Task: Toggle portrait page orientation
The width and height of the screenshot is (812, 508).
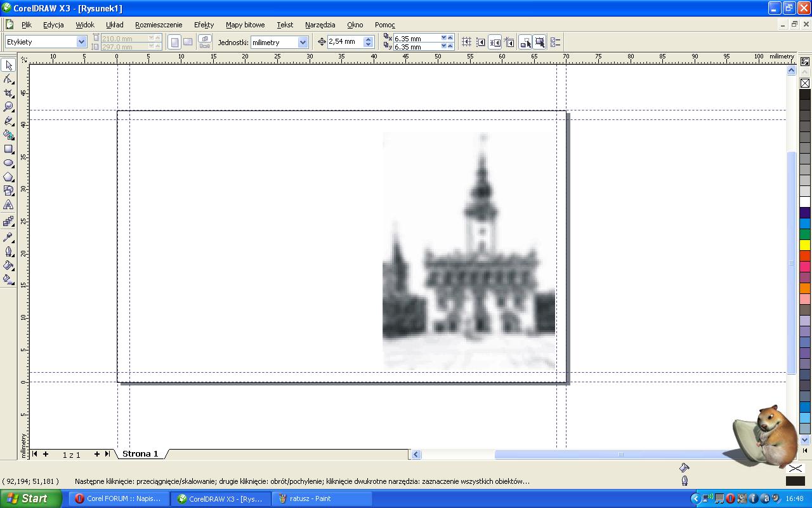Action: point(174,42)
